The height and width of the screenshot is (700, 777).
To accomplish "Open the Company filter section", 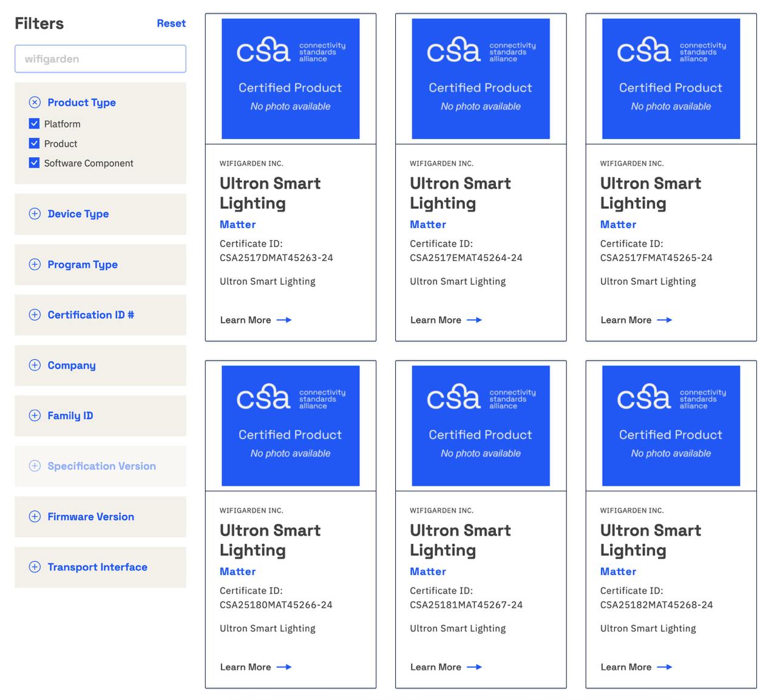I will point(100,365).
